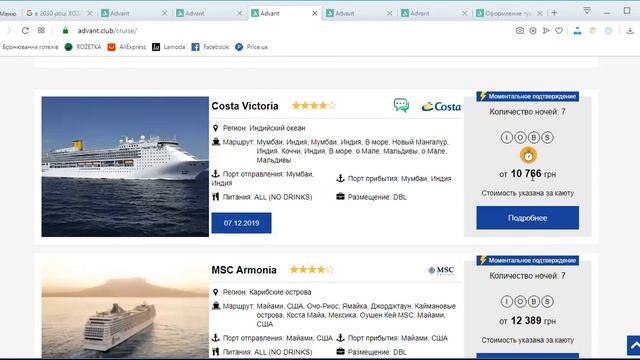This screenshot has height=360, width=640.
Task: Select the 07.12.2019 departure date button
Action: pyautogui.click(x=241, y=223)
